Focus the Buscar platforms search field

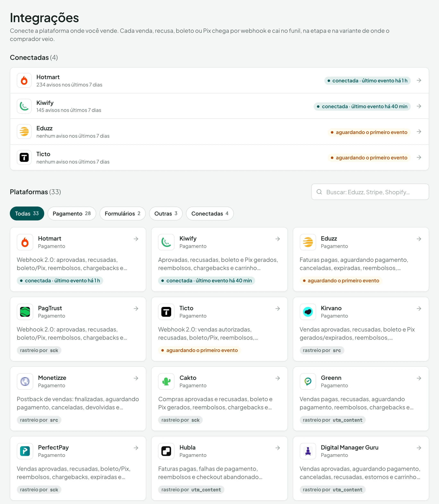(x=370, y=192)
